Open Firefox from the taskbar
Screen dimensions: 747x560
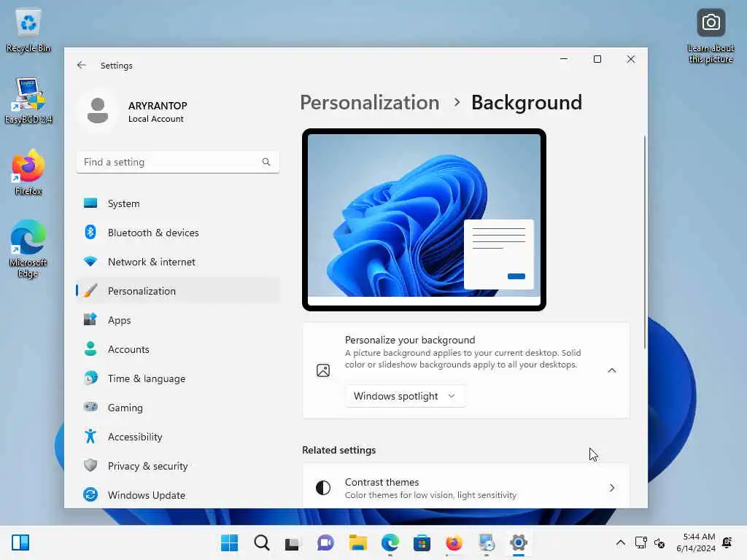[454, 542]
